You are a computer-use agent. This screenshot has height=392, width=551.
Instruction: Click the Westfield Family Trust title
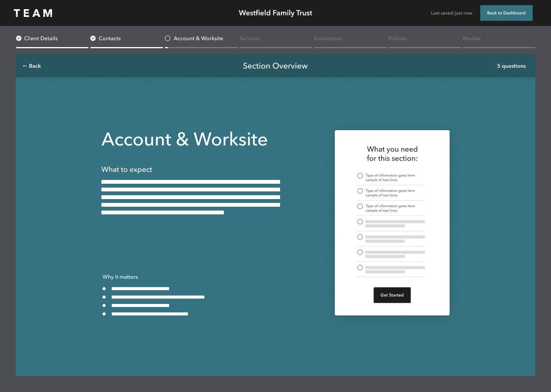coord(275,13)
